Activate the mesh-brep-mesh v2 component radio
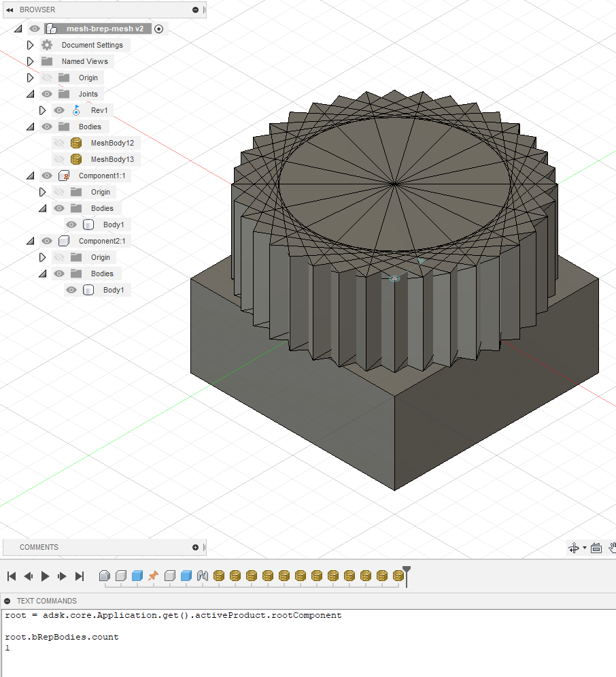The image size is (616, 677). (158, 29)
